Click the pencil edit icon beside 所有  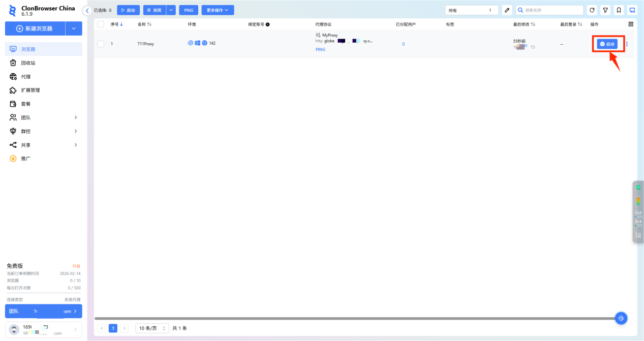(x=507, y=10)
